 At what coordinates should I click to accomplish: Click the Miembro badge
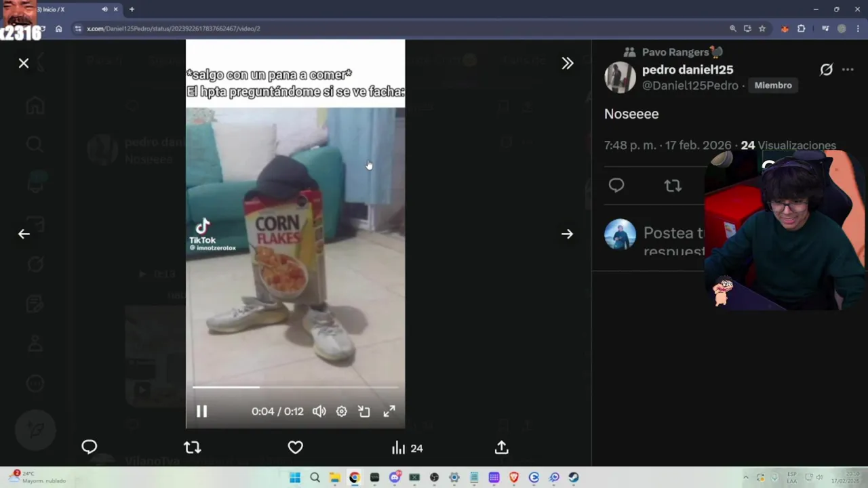(x=773, y=85)
